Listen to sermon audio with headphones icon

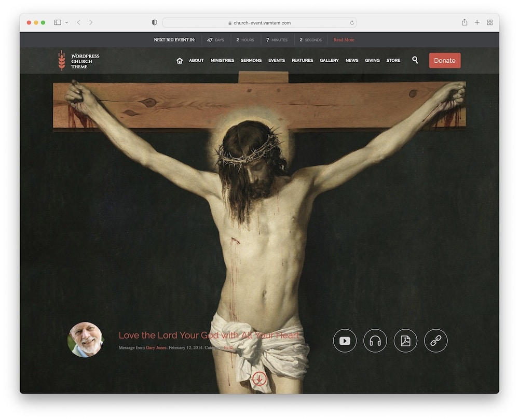(375, 341)
